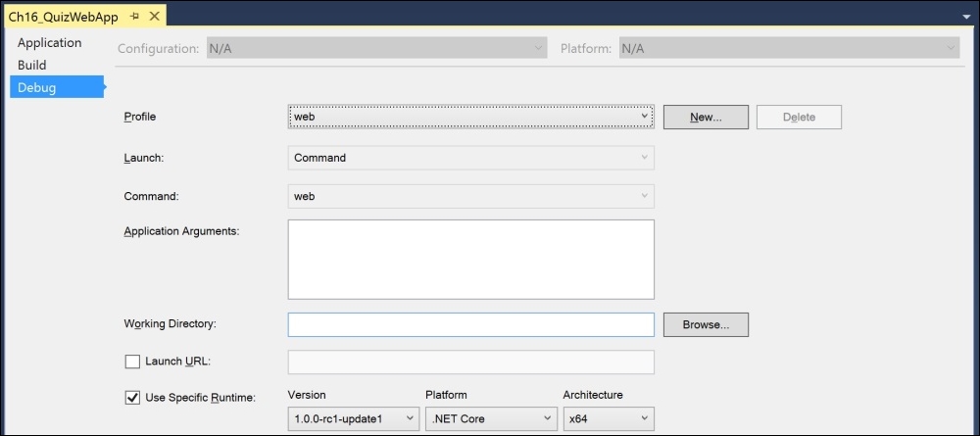Expand the Command dropdown showing web
Viewport: 980px width, 436px height.
pyautogui.click(x=470, y=196)
